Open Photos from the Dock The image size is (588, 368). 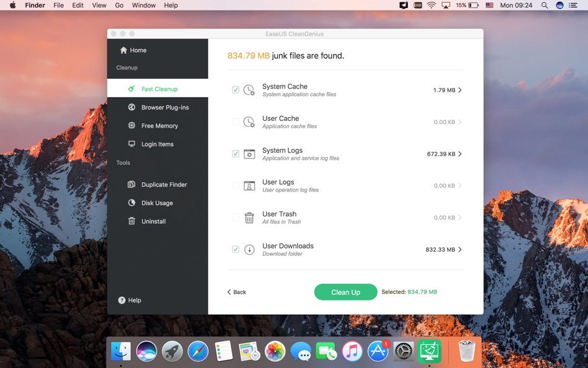pyautogui.click(x=275, y=351)
